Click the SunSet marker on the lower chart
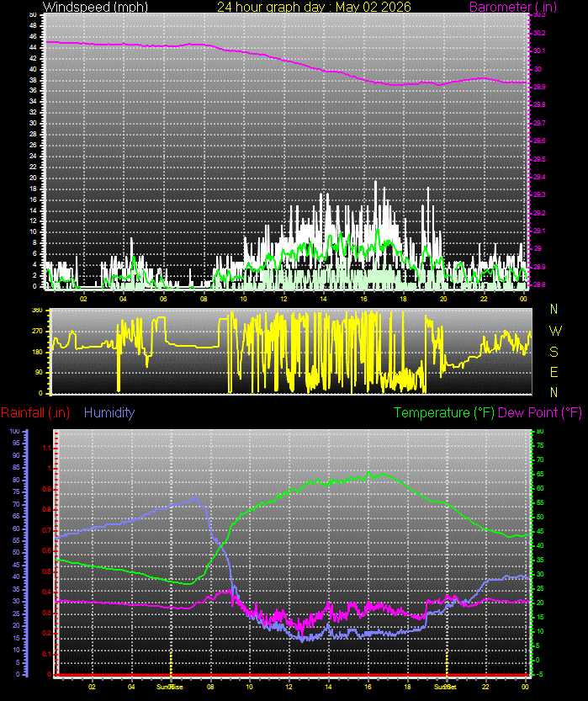The width and height of the screenshot is (588, 701). pos(446,687)
